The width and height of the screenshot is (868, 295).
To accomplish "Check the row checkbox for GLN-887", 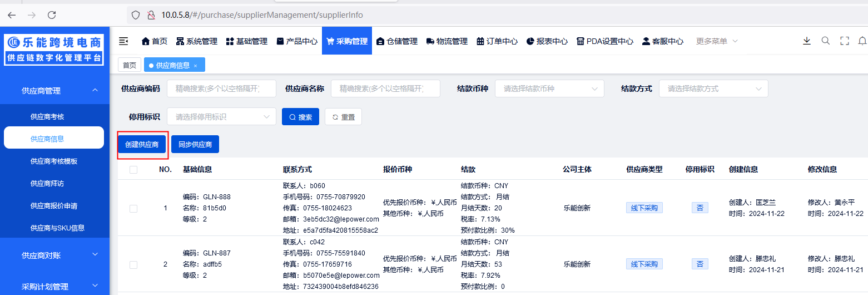I will coord(133,264).
